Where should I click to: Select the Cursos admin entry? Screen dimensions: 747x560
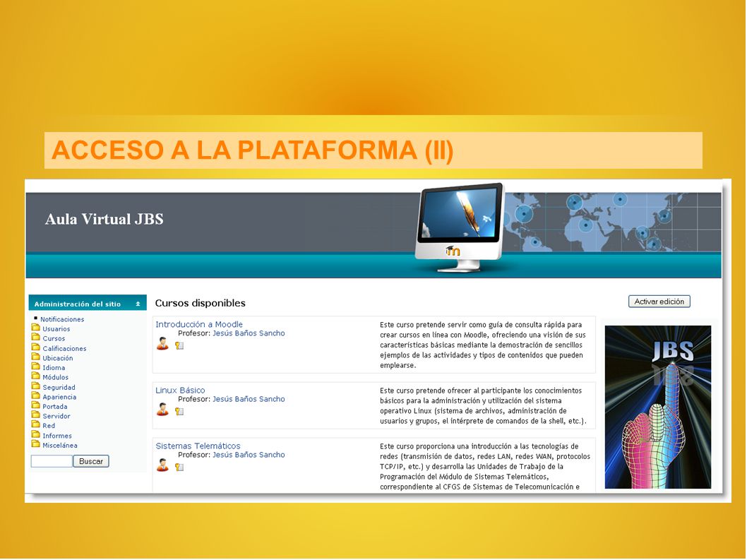tap(54, 338)
